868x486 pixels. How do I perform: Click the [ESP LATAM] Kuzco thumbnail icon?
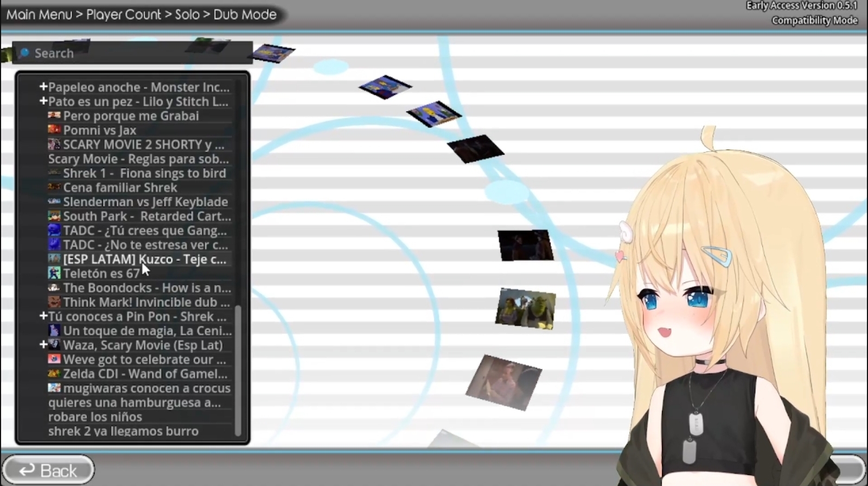[x=54, y=258]
